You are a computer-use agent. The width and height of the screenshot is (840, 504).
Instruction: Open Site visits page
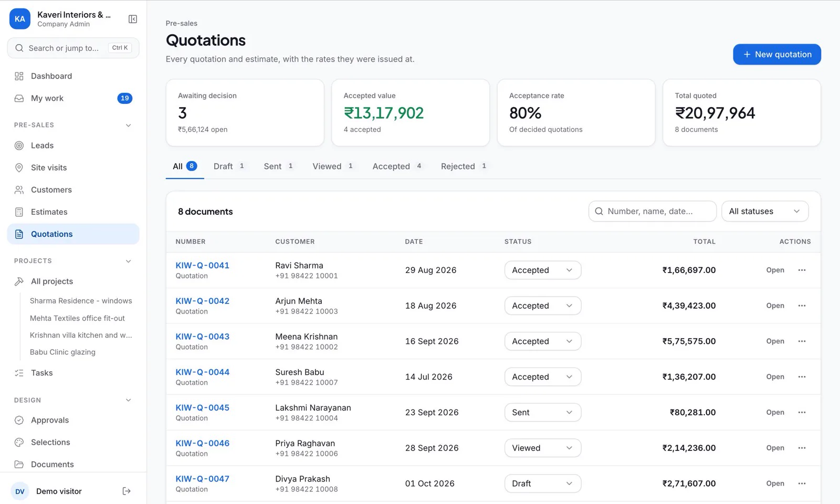click(73, 167)
